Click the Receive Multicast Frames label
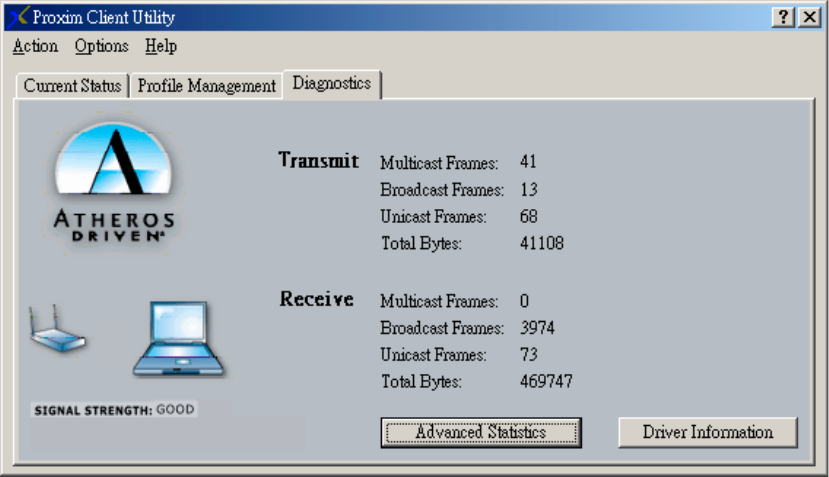Screen dimensions: 829x477 439,301
